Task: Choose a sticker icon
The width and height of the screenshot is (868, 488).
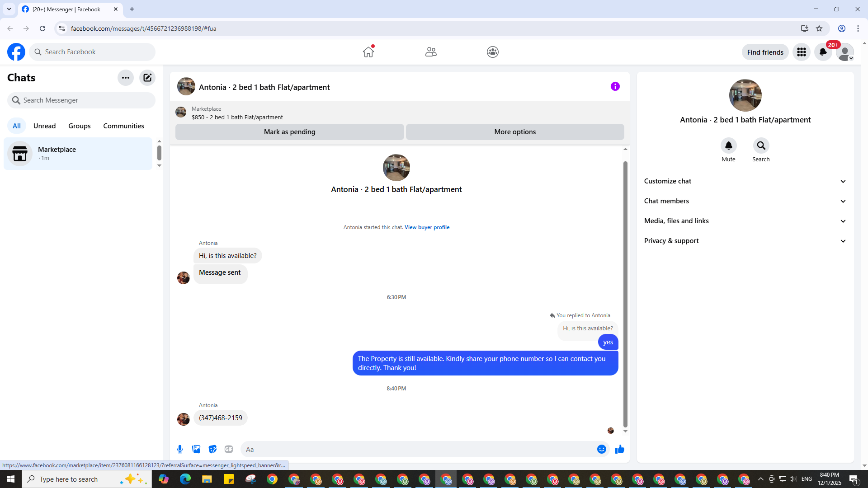Action: [x=212, y=449]
